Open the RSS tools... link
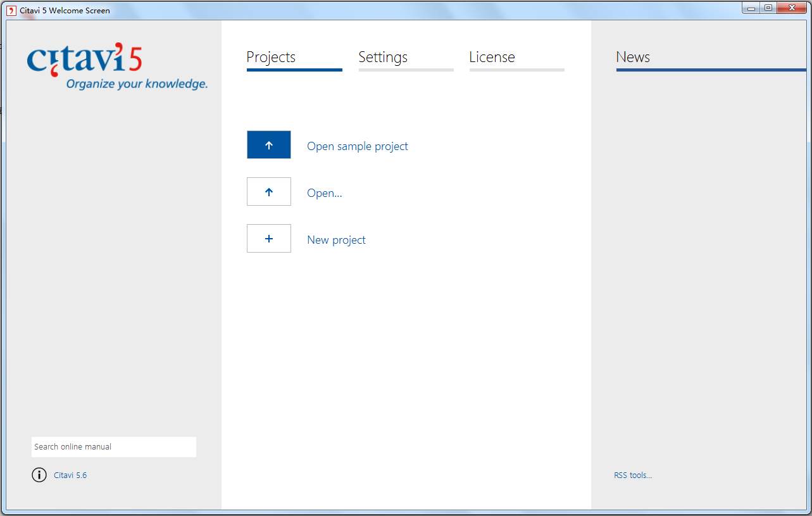812x516 pixels. [633, 475]
